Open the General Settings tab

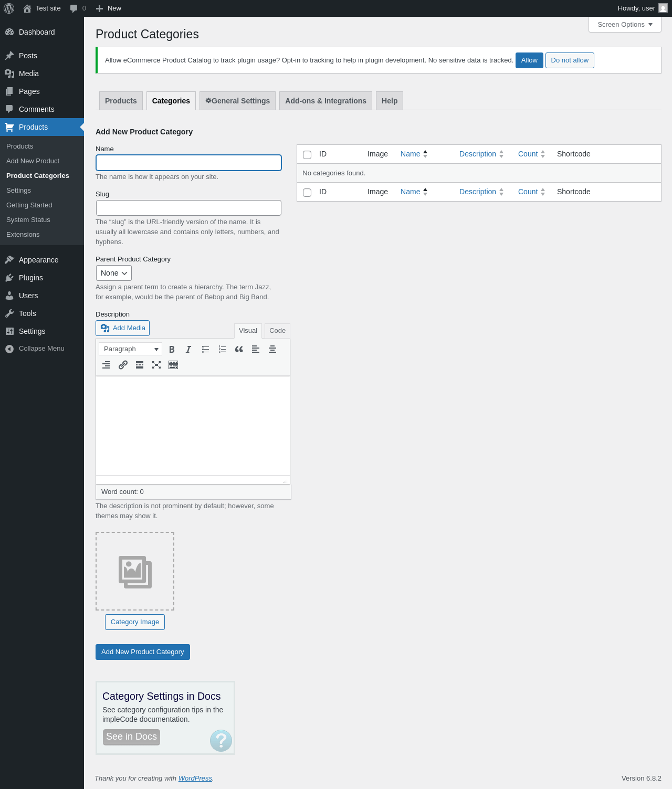pyautogui.click(x=237, y=101)
